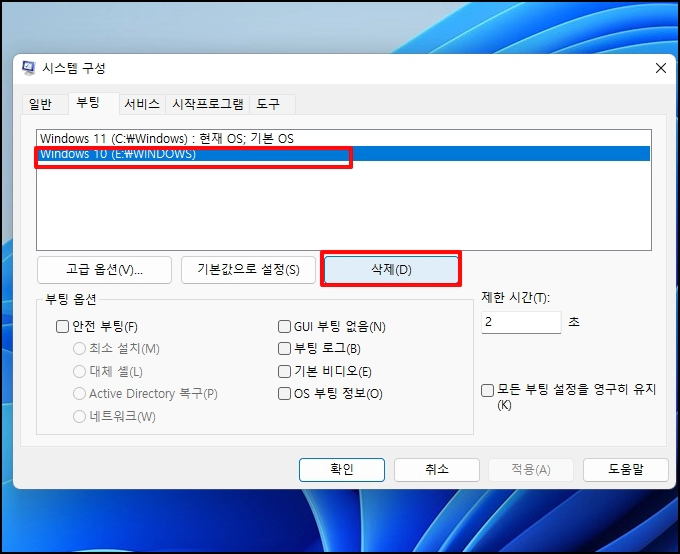Open the 시작프로그램 tab

click(208, 104)
